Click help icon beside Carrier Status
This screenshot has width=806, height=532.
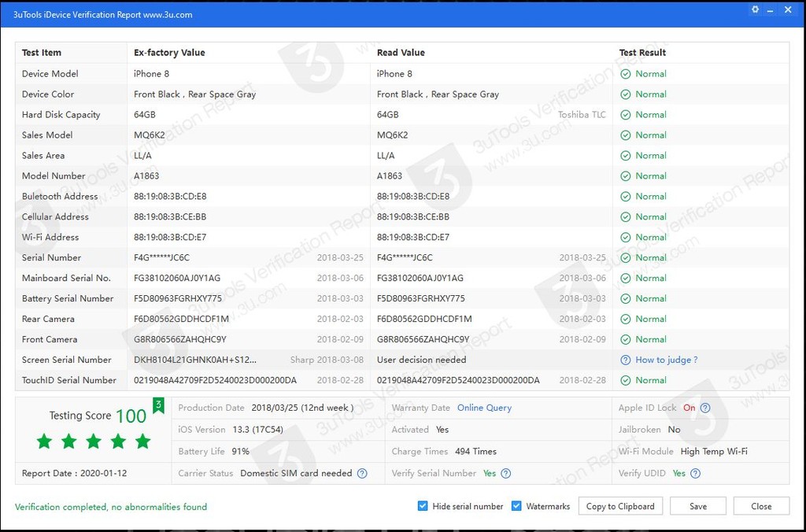coord(362,473)
